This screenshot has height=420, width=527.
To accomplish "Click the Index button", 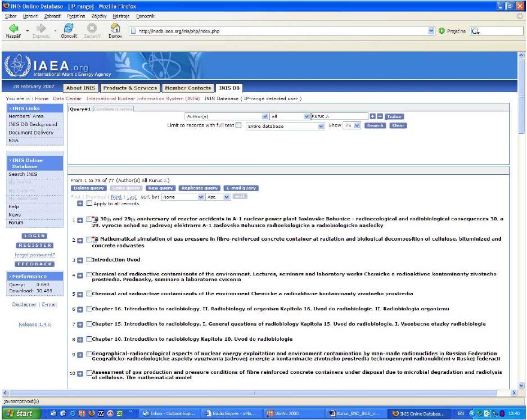I will coord(394,116).
